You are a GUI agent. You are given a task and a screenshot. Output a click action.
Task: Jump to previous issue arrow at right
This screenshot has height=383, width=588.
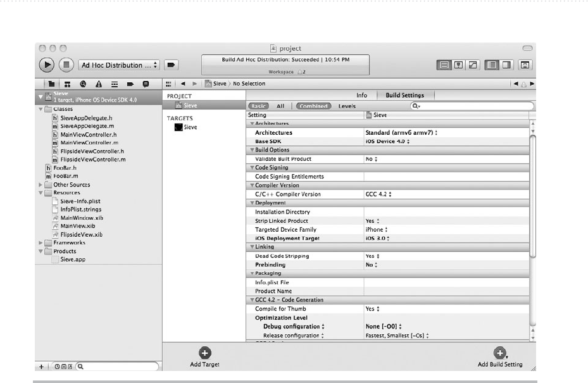pos(516,84)
